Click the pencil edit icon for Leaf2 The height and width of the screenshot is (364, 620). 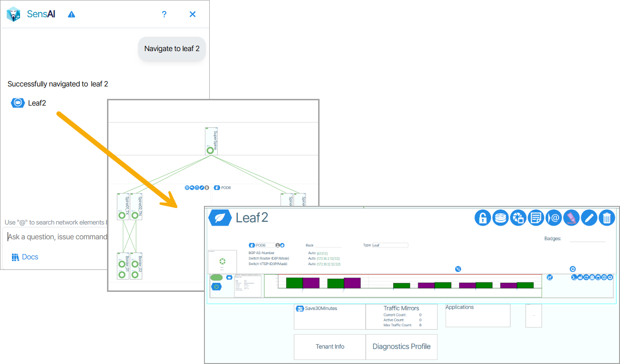tap(589, 218)
